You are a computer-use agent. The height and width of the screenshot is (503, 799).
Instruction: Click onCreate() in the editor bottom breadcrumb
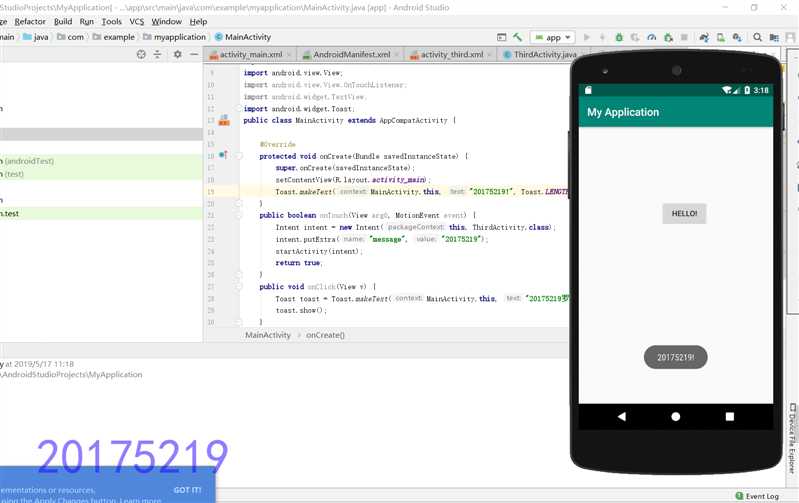(x=325, y=335)
